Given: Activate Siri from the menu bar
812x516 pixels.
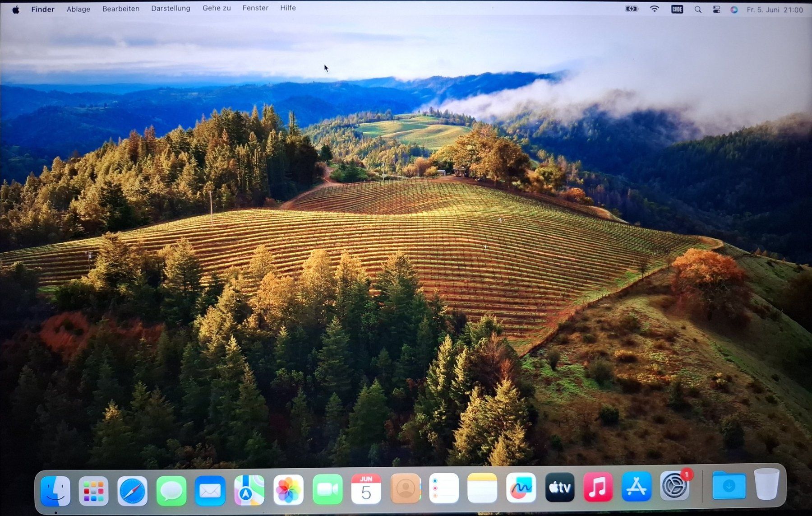Looking at the screenshot, I should (x=734, y=9).
